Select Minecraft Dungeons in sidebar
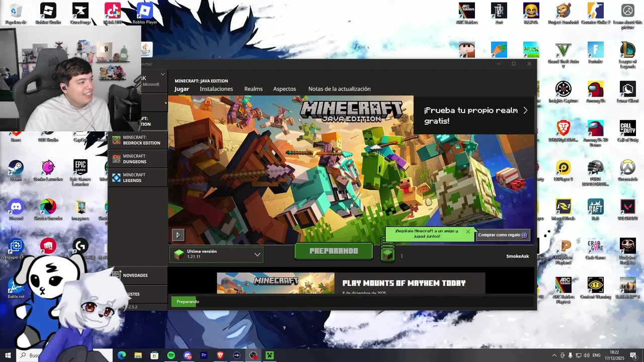644x362 pixels. [137, 159]
